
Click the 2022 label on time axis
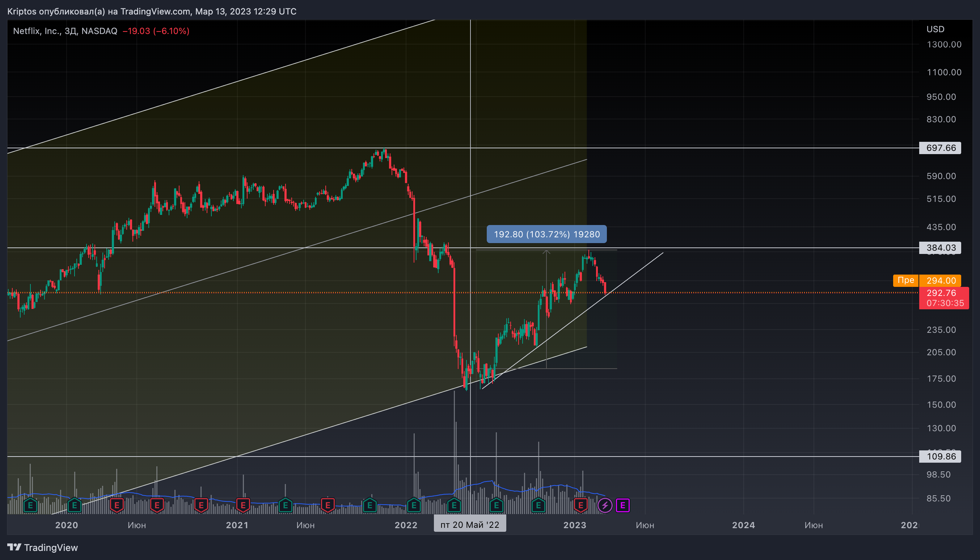tap(406, 525)
